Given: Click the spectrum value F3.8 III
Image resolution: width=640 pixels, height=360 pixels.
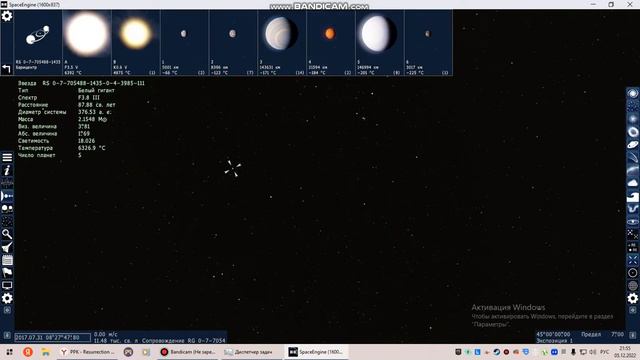Looking at the screenshot, I should click(x=89, y=98).
